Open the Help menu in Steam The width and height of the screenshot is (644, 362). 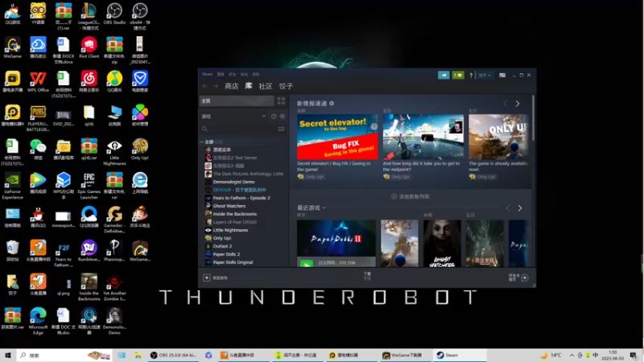256,74
